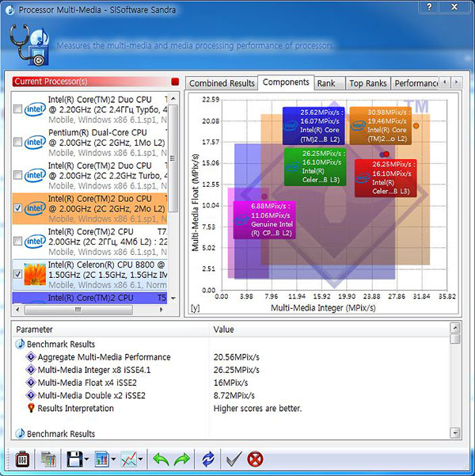Image resolution: width=475 pixels, height=476 pixels.
Task: Open the Performance tab
Action: pyautogui.click(x=415, y=83)
